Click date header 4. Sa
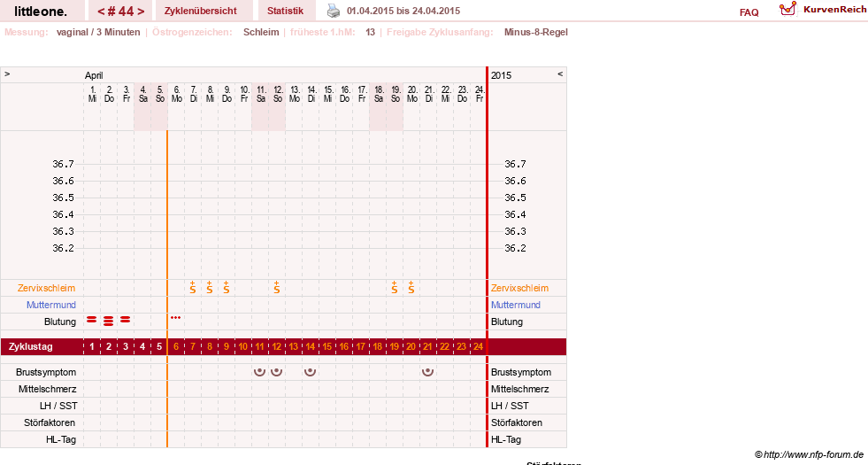This screenshot has height=465, width=868. point(142,94)
